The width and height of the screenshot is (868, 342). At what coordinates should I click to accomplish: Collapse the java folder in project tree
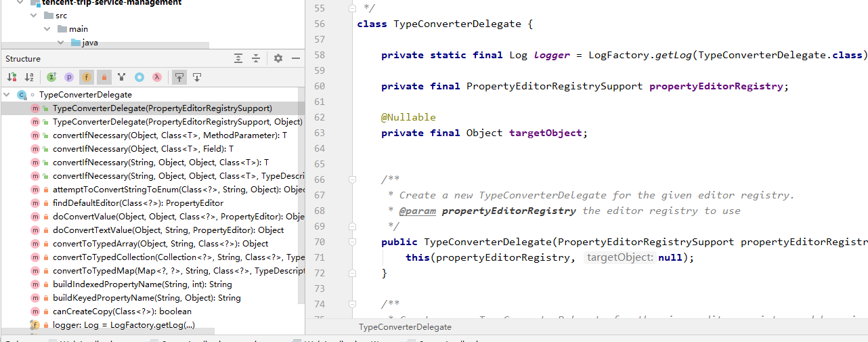tap(60, 43)
